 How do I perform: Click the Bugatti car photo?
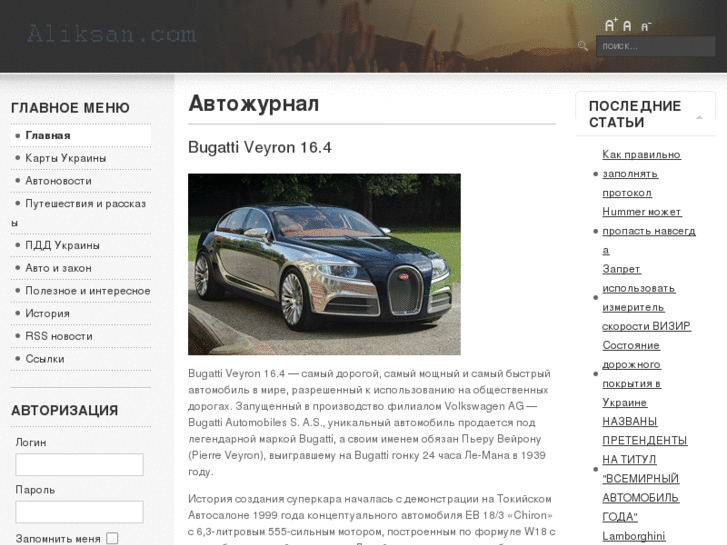324,264
